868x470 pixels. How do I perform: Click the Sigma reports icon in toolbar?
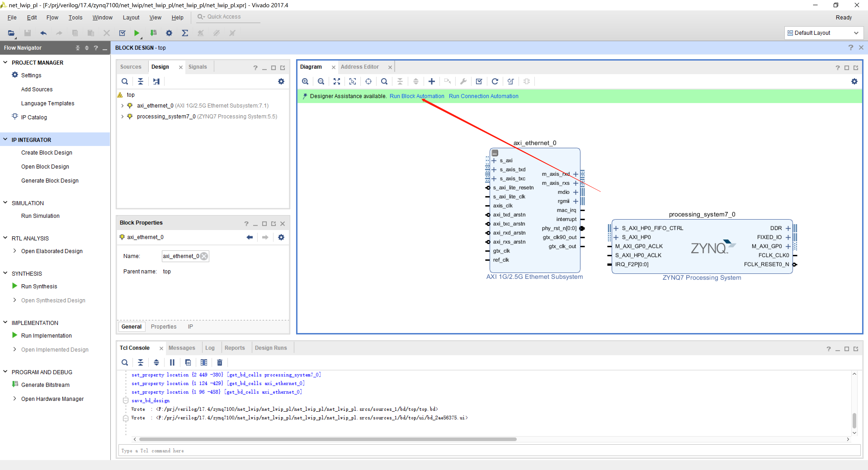click(x=185, y=33)
